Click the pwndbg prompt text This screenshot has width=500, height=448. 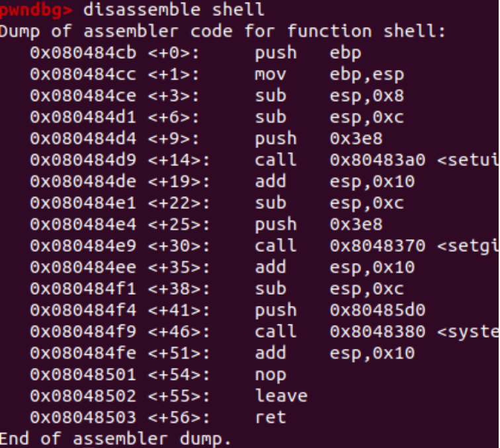(x=36, y=11)
